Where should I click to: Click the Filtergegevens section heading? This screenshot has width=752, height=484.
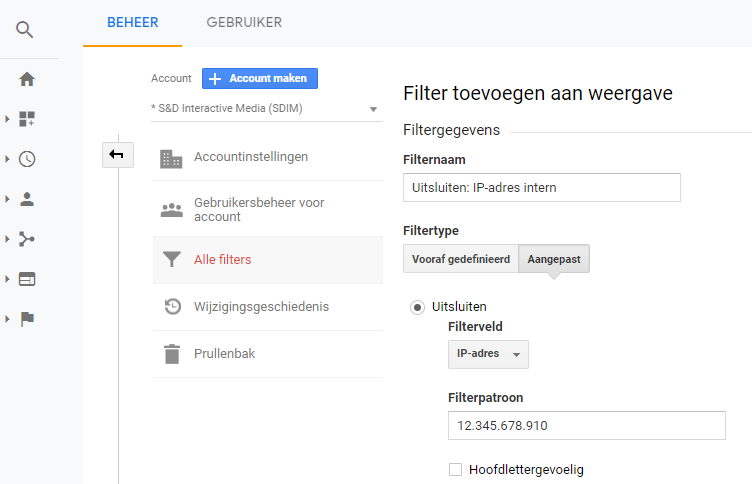click(x=451, y=130)
